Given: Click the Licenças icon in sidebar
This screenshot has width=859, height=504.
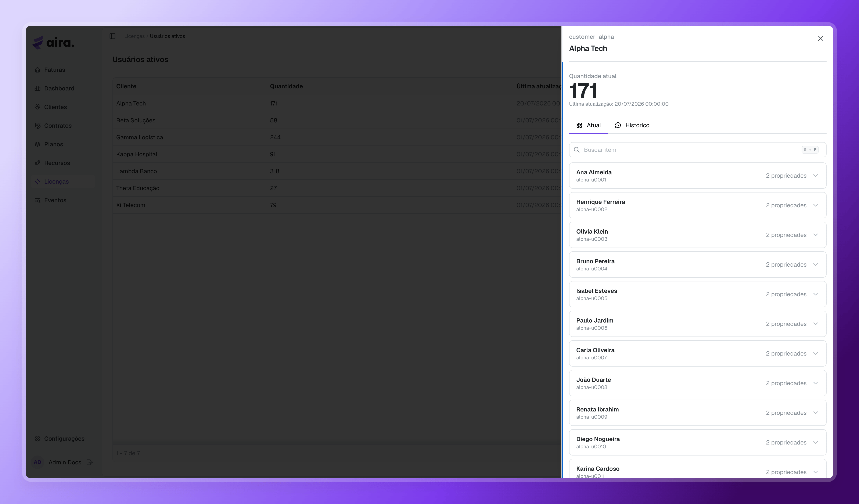Looking at the screenshot, I should (37, 182).
